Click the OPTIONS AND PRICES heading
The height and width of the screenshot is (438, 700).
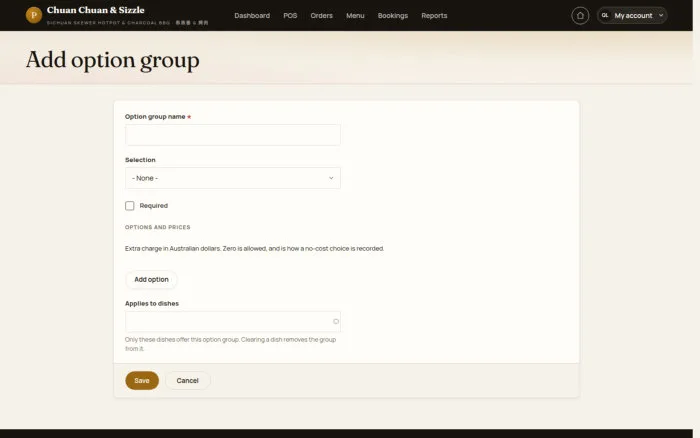[158, 227]
